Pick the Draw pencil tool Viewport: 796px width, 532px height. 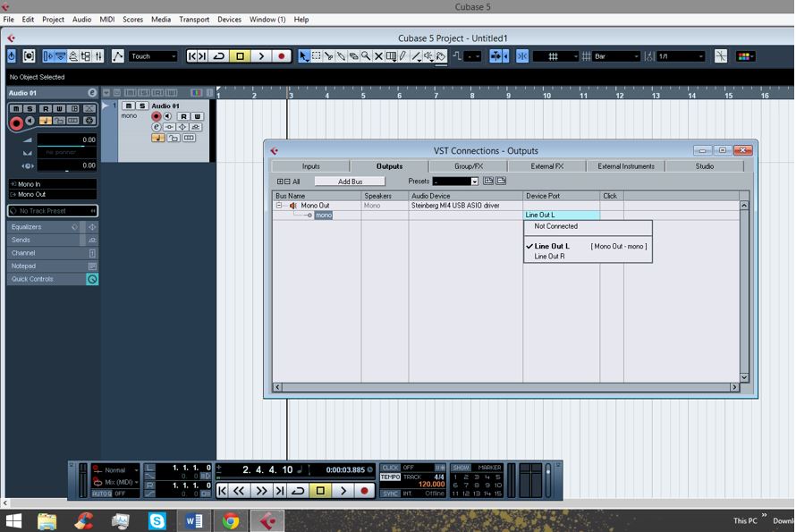403,56
